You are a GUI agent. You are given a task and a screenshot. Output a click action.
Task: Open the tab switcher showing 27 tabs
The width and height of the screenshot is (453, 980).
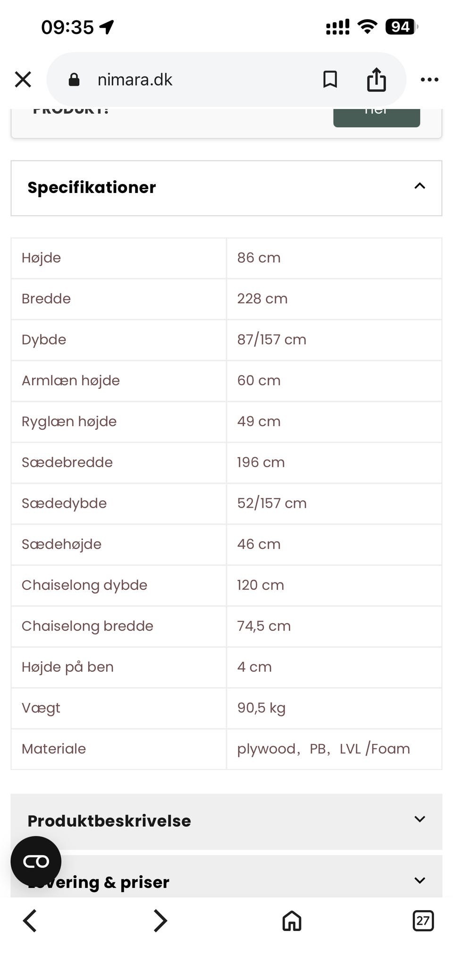point(423,921)
